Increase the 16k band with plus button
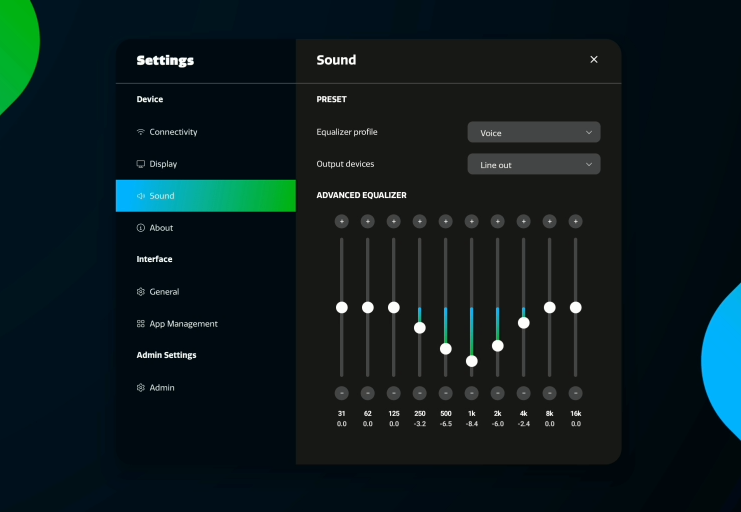 [x=576, y=221]
